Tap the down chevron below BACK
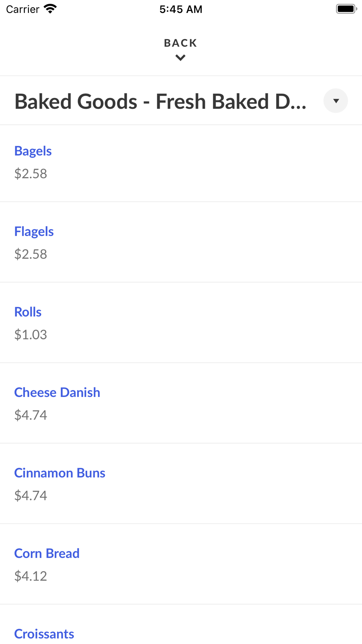 180,58
